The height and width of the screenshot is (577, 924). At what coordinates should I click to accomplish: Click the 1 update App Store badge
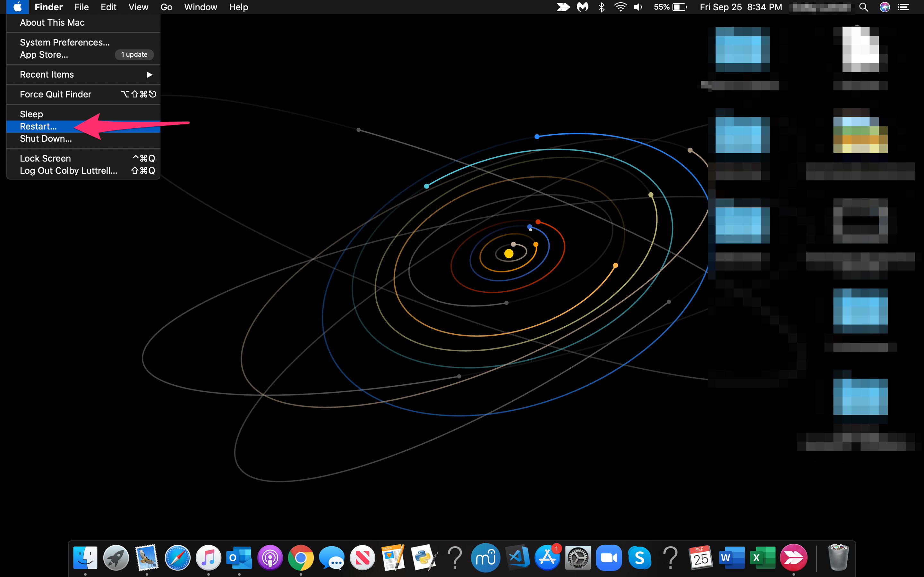point(134,54)
